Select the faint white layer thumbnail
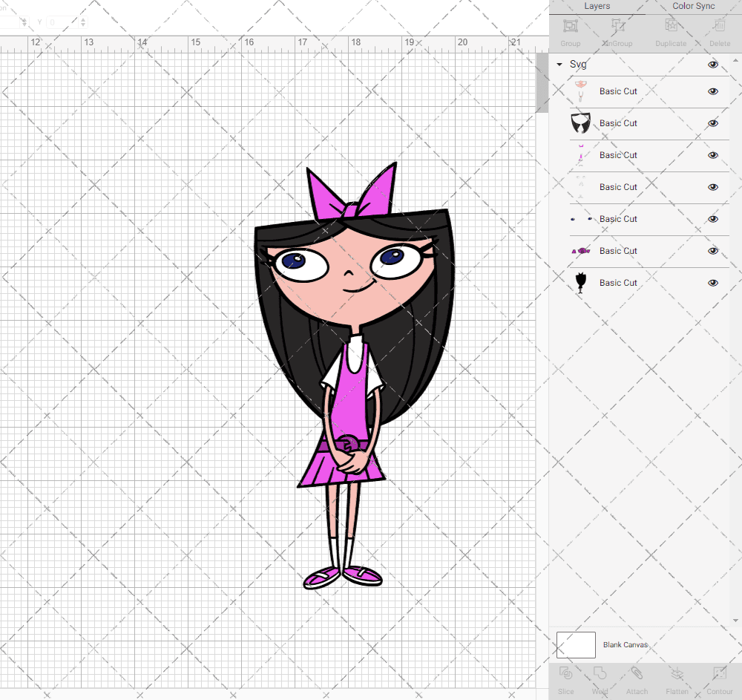742x700 pixels. (x=581, y=187)
